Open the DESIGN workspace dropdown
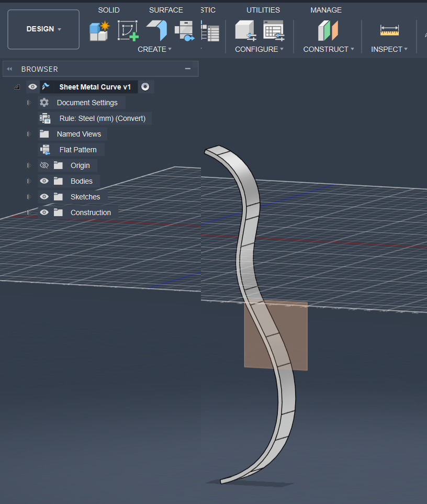 [43, 29]
